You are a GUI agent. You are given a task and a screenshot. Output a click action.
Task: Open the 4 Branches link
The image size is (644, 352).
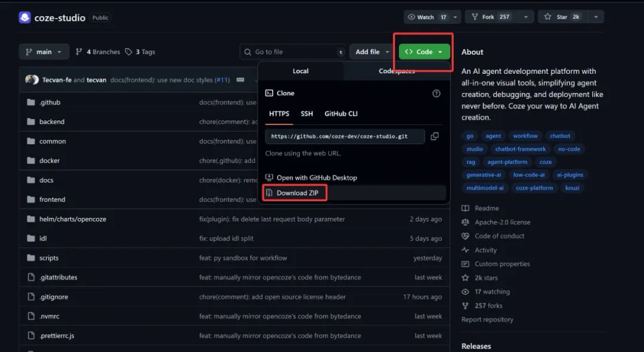[98, 52]
